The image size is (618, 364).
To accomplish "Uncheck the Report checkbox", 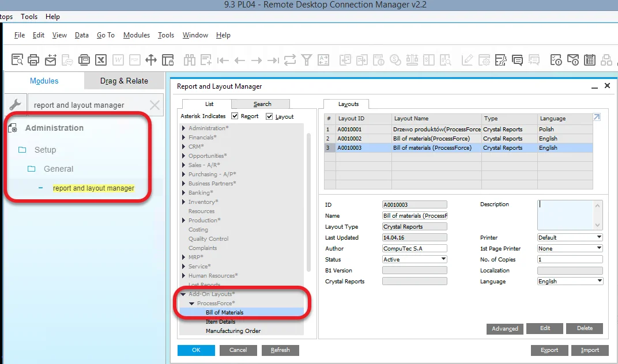I will point(235,116).
